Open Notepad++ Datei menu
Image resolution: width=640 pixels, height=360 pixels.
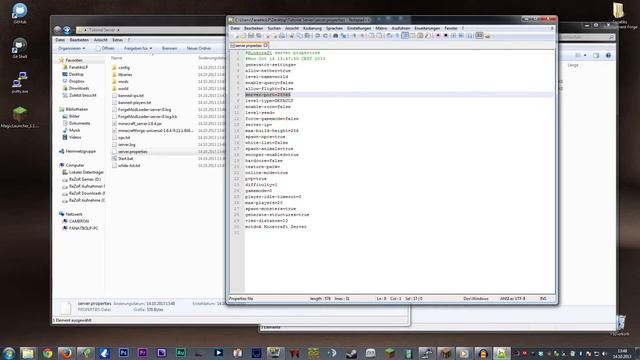235,28
